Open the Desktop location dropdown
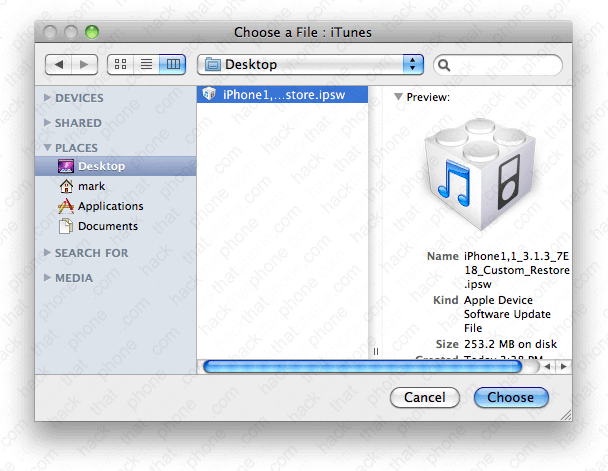 (311, 64)
